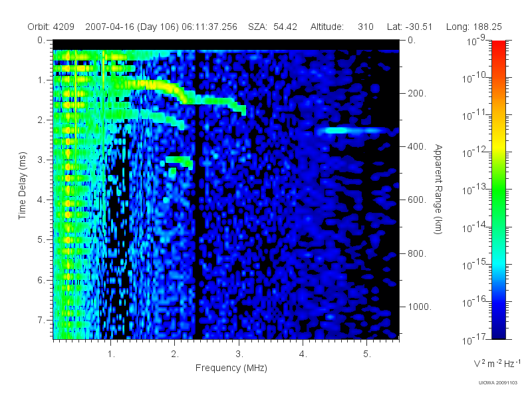Click the 'Altitude:' label
The height and width of the screenshot is (399, 532).
click(x=327, y=27)
